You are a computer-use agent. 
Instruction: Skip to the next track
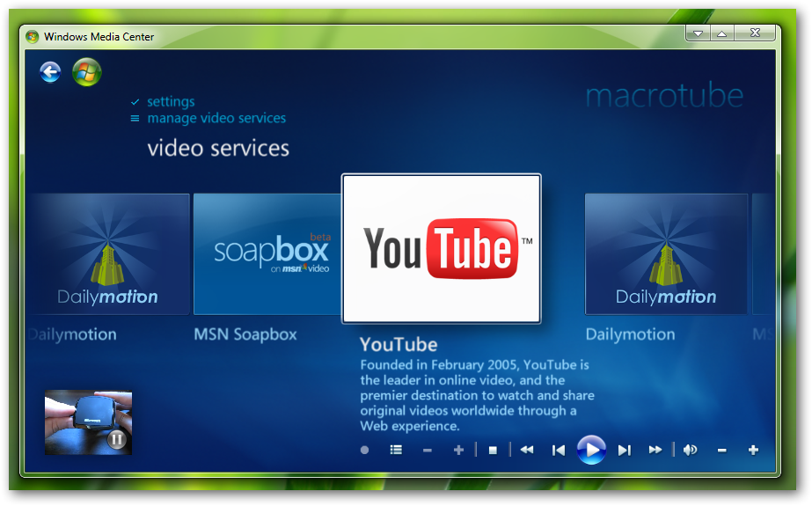click(625, 451)
